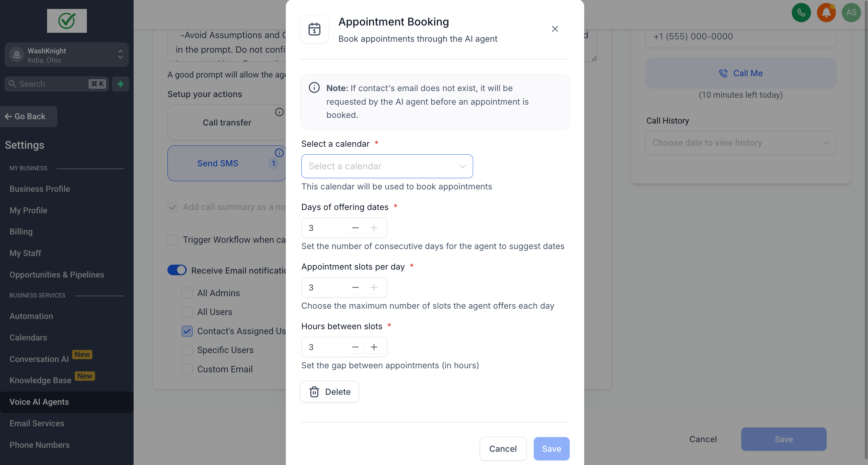Click the green phone dialer icon

click(801, 13)
